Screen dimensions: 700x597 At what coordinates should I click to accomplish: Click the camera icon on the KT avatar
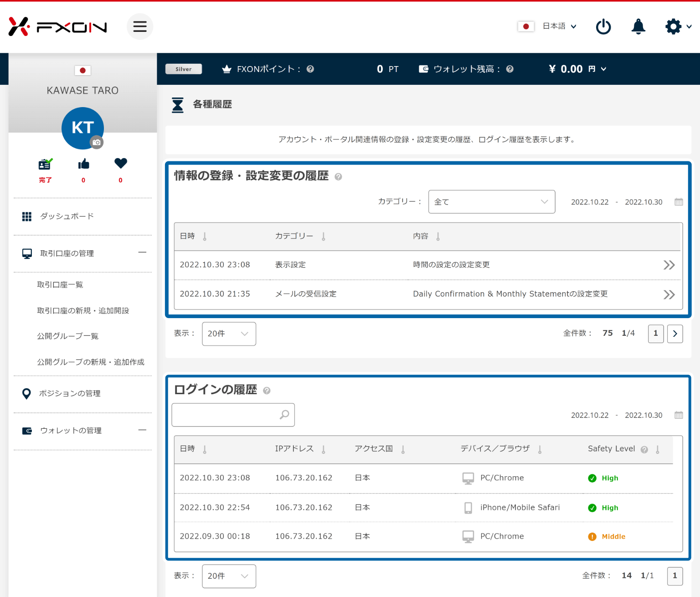[97, 142]
